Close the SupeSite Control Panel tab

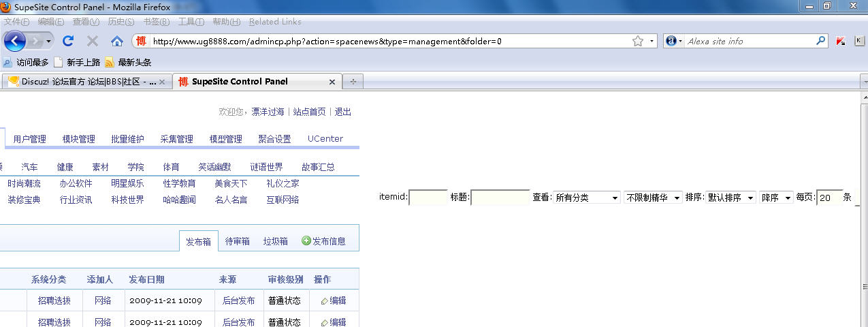332,82
